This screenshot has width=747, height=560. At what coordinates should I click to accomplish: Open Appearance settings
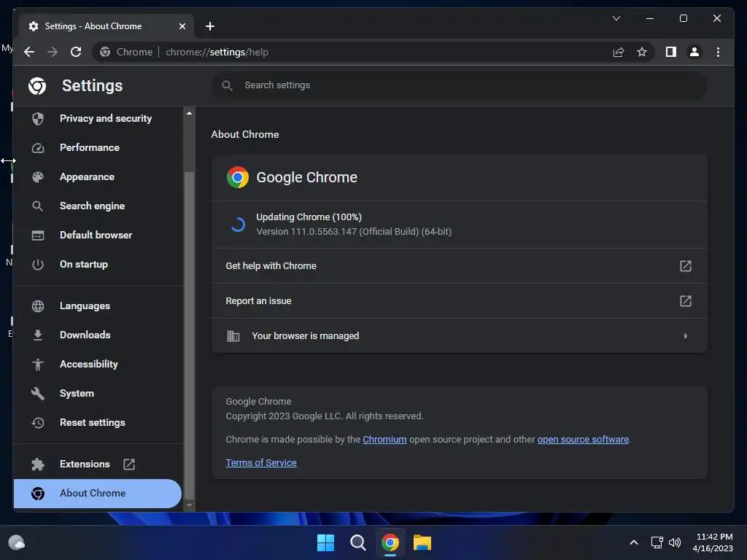tap(98, 176)
